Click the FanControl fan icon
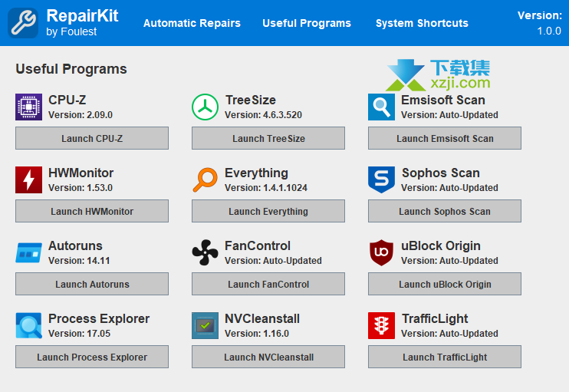569x392 pixels. click(x=205, y=252)
